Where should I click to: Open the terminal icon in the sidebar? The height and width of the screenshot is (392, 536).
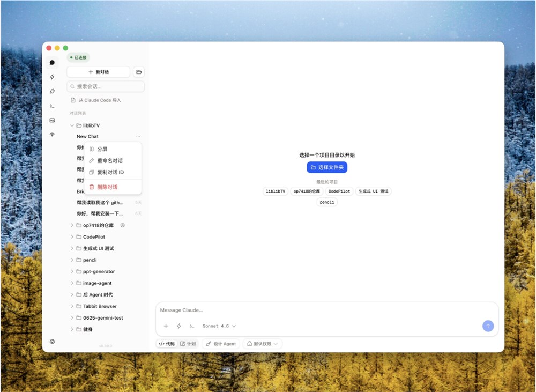pos(52,106)
